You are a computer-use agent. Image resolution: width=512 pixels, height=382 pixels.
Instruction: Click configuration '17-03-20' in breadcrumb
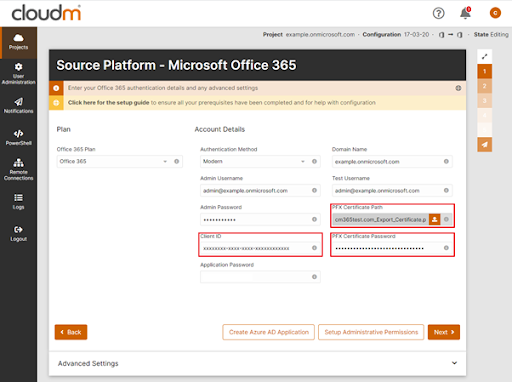click(416, 34)
